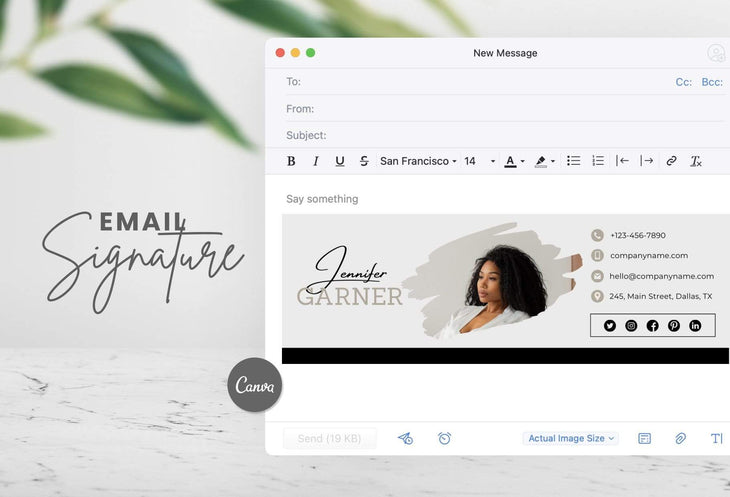Decrease the indent level
730x497 pixels.
coord(622,161)
